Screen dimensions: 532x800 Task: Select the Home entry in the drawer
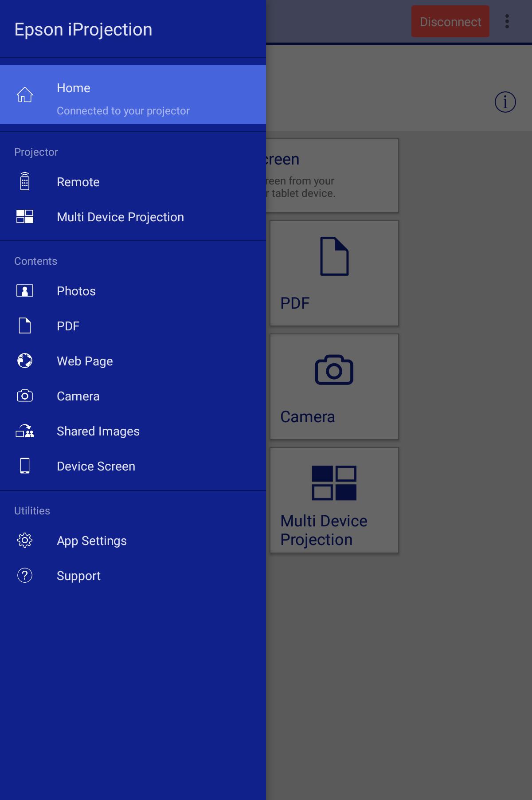click(x=133, y=94)
